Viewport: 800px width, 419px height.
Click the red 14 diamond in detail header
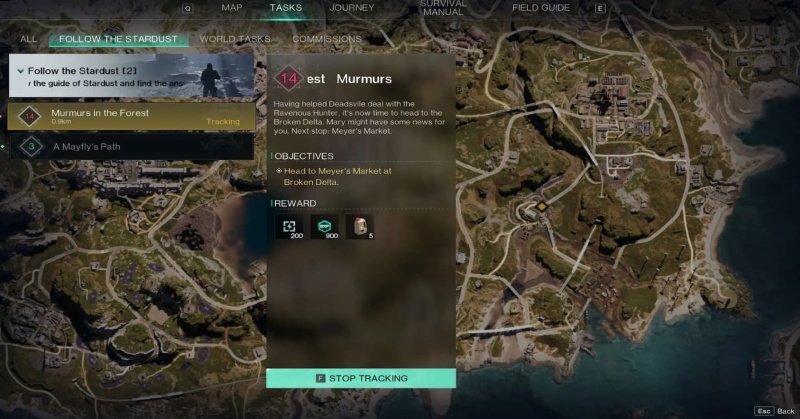coord(288,79)
